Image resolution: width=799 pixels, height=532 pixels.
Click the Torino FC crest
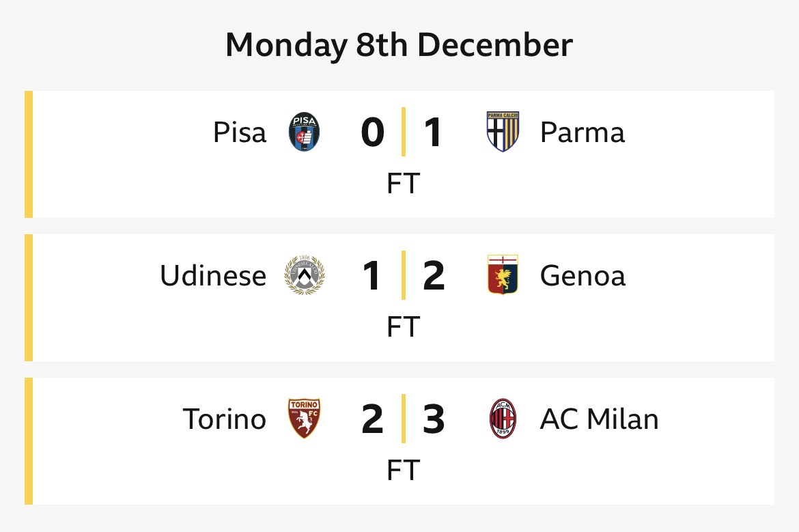[304, 419]
